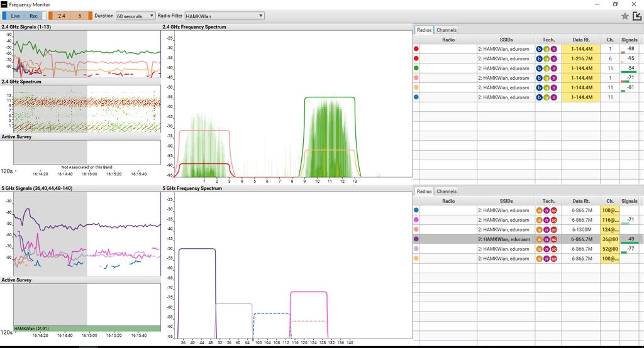644x348 pixels.
Task: Toggle Rec recording mode
Action: point(33,16)
